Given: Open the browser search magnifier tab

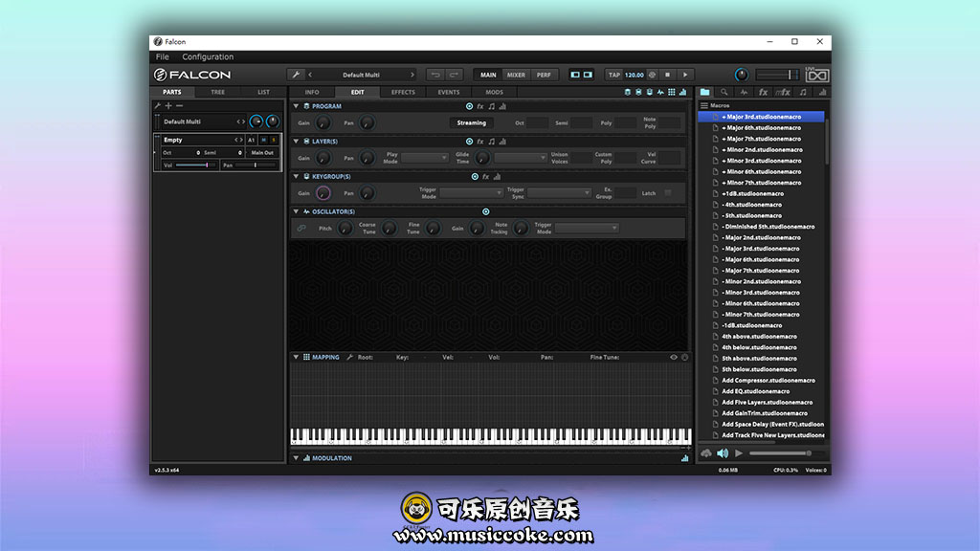Looking at the screenshot, I should pyautogui.click(x=724, y=93).
